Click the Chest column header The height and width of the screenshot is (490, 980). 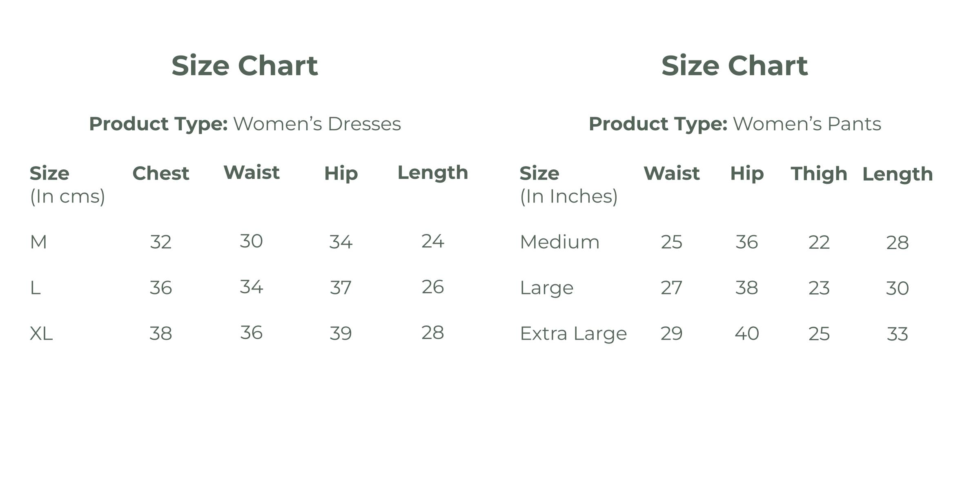click(x=161, y=174)
